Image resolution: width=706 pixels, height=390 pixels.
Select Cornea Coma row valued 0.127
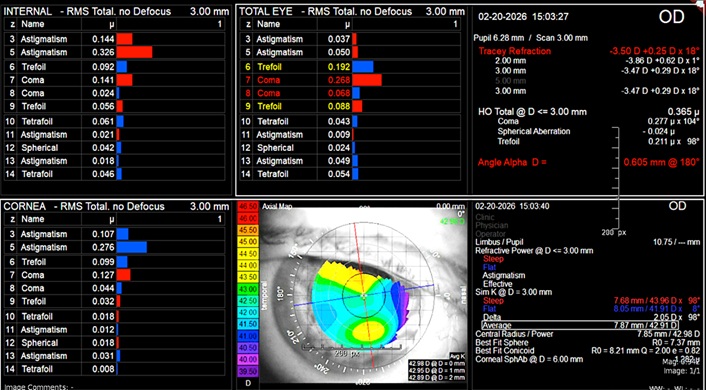point(114,275)
